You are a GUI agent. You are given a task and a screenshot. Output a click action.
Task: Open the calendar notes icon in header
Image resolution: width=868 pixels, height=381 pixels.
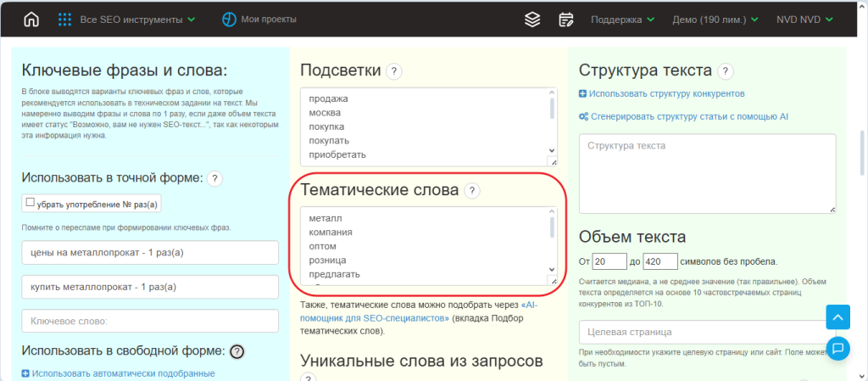tap(566, 20)
